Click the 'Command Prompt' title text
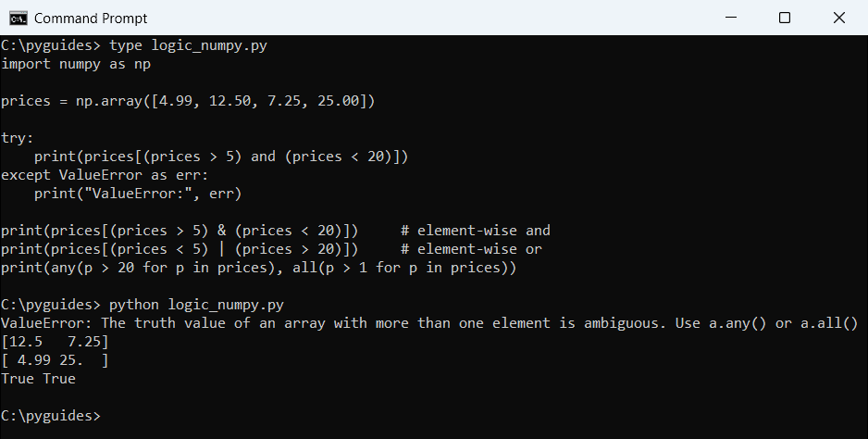 pyautogui.click(x=91, y=19)
